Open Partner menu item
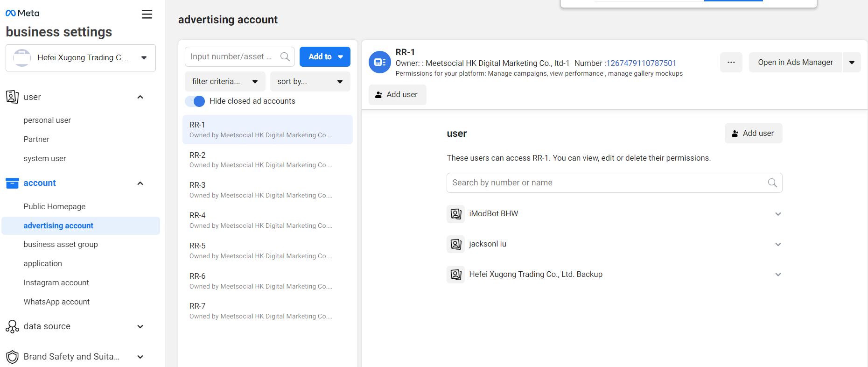Viewport: 868px width, 367px height. (x=36, y=139)
